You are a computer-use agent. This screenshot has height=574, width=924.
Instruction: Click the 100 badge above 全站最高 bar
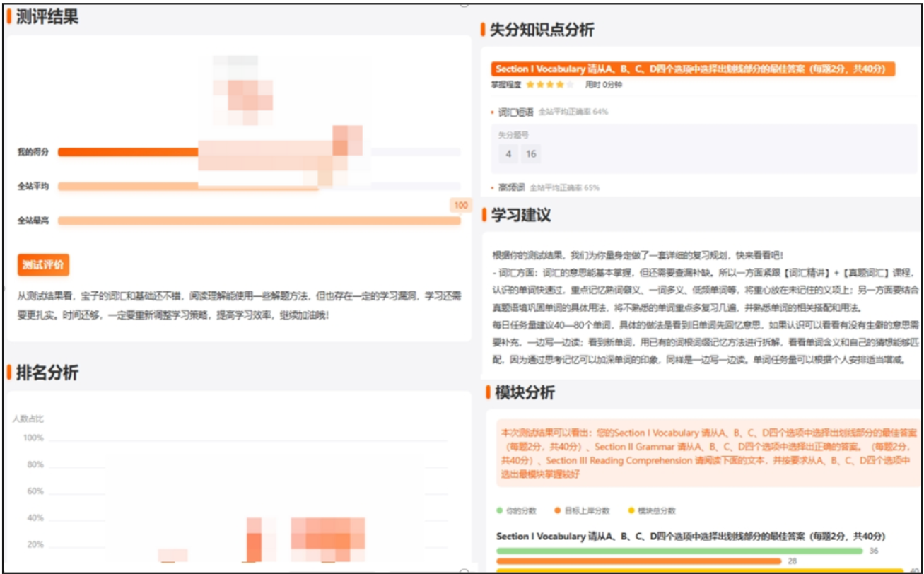(x=461, y=205)
